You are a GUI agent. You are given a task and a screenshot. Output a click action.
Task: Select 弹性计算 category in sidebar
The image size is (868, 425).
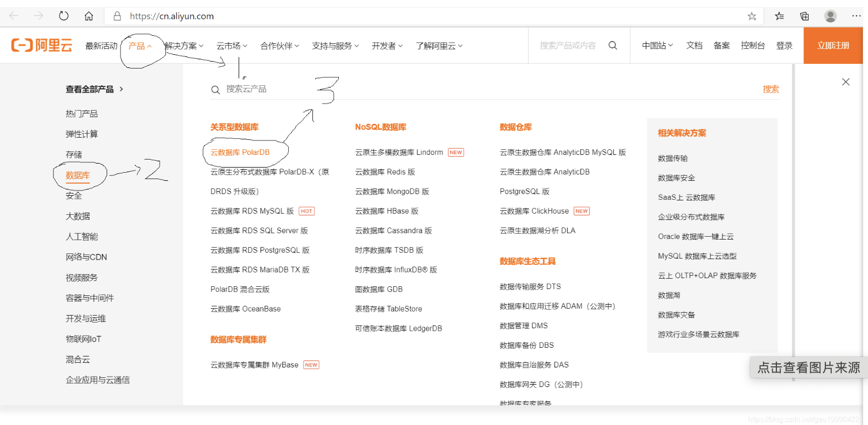82,134
